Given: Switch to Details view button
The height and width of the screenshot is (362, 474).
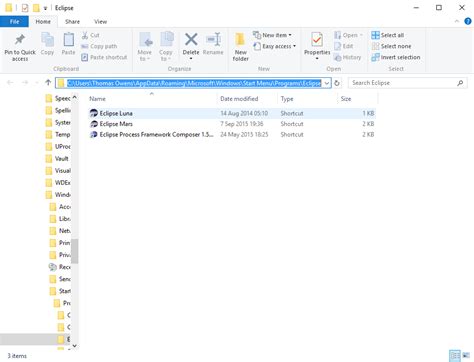Looking at the screenshot, I should 455,356.
